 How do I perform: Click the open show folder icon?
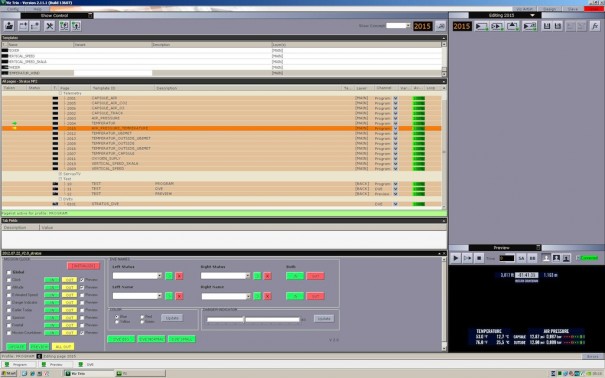(9, 26)
